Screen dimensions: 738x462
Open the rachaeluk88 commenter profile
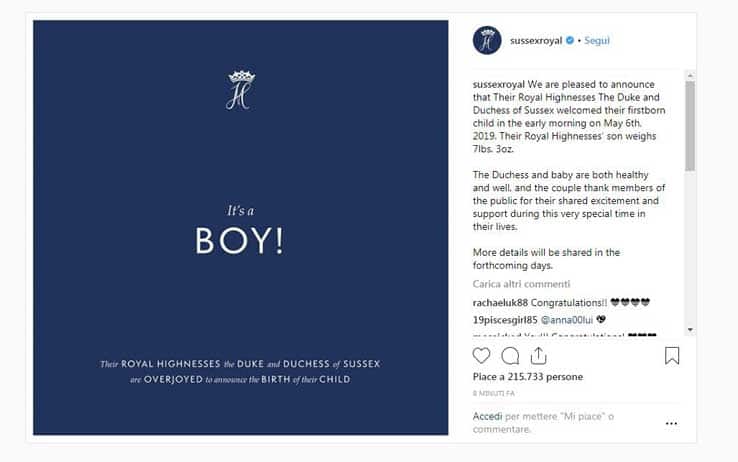pyautogui.click(x=500, y=303)
